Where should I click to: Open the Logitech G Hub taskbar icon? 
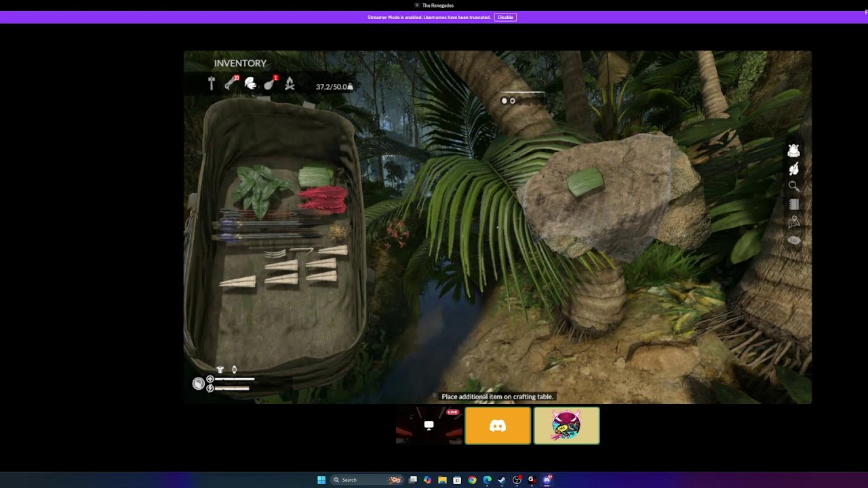(x=532, y=480)
